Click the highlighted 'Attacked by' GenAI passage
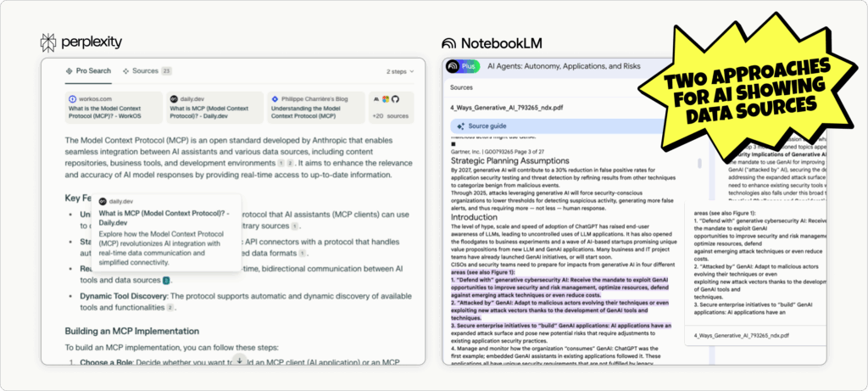The image size is (868, 391). click(559, 310)
